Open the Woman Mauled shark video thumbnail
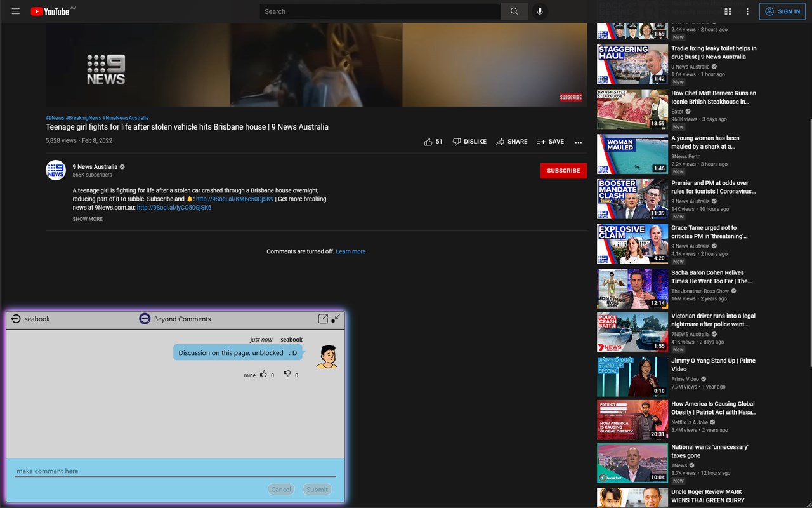 tap(632, 154)
